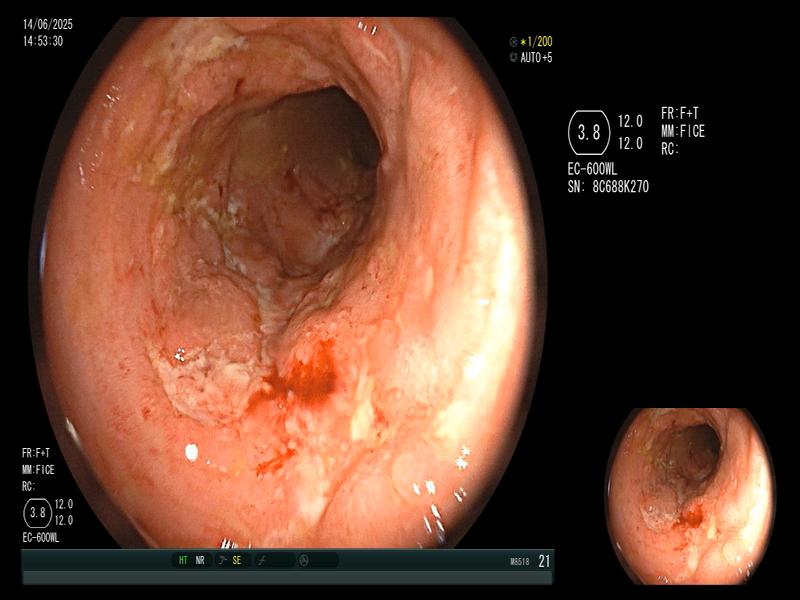Click the RC: label below right-side MM:FICE

[x=670, y=149]
